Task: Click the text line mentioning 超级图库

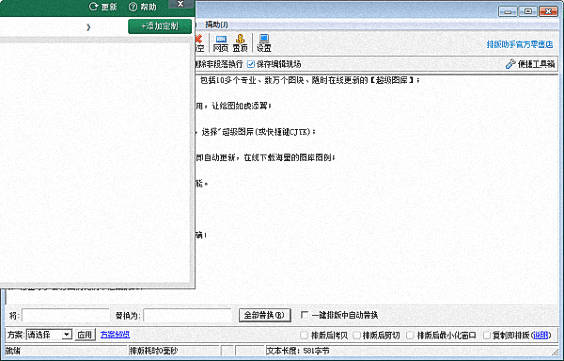Action: (309, 80)
